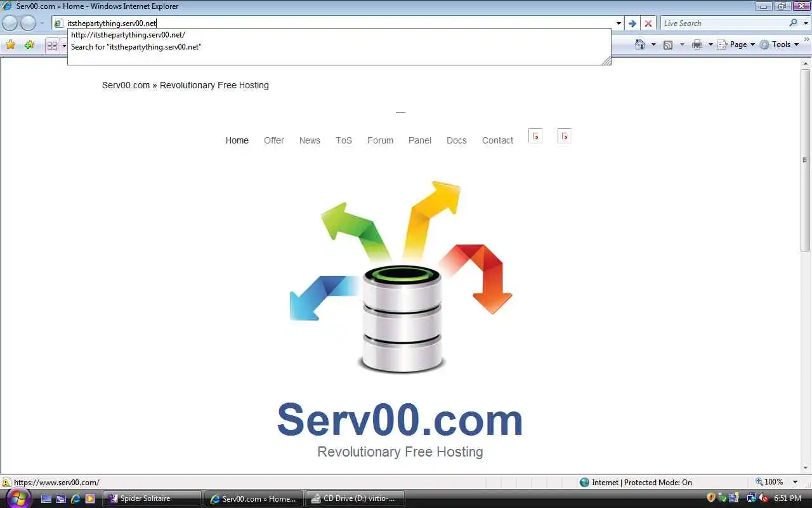Click the security warning icon in status bar
812x508 pixels.
pos(6,483)
